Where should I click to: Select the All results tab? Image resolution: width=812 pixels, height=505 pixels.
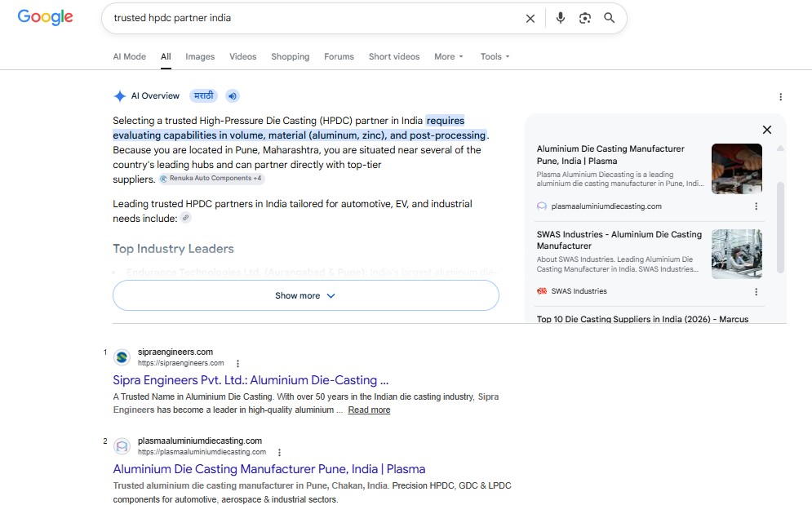[x=166, y=56]
